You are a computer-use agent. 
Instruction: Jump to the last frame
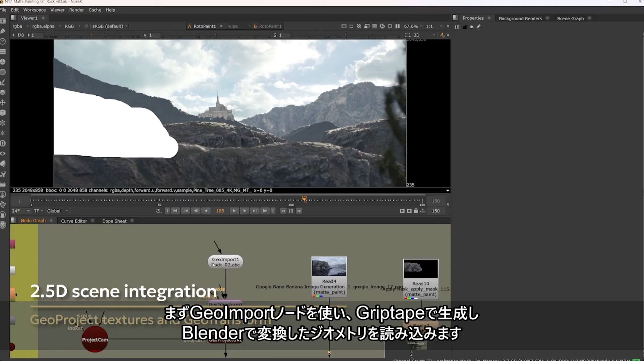click(x=265, y=211)
